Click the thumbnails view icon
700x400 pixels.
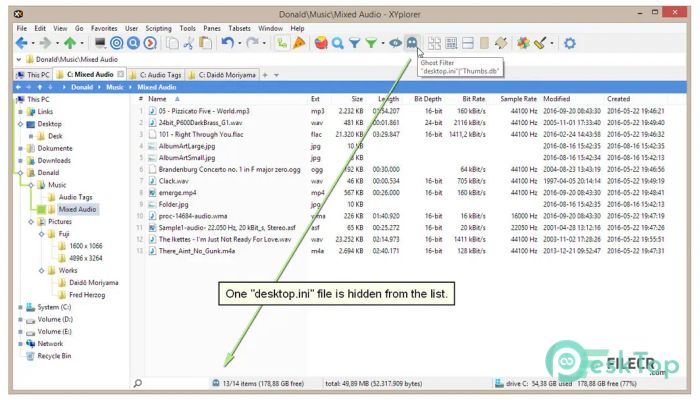click(434, 43)
